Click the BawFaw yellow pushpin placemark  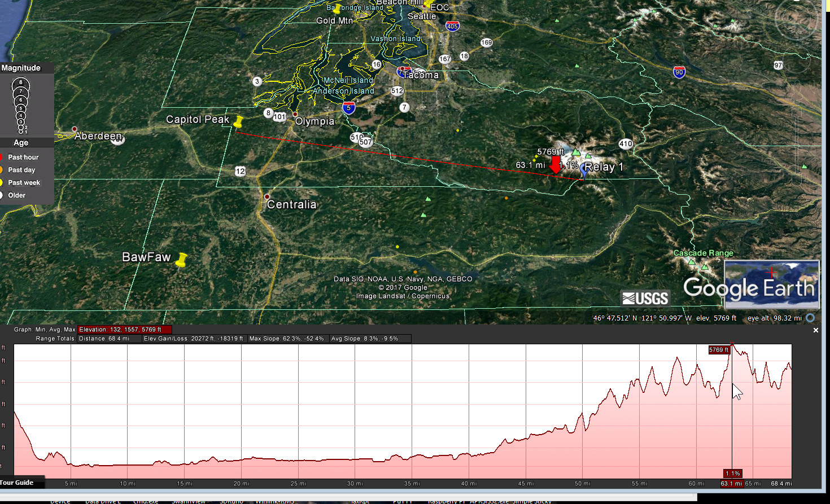[x=181, y=260]
